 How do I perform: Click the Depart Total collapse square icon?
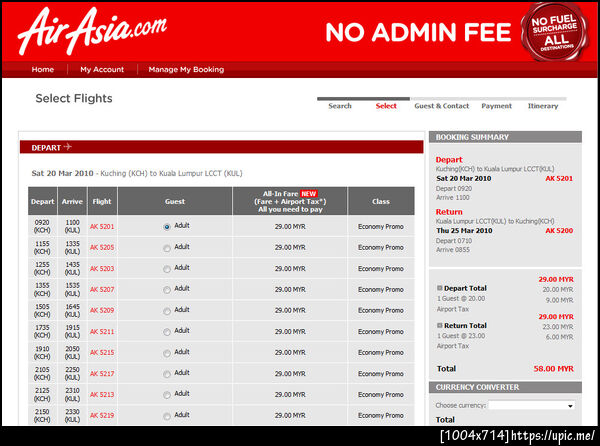pyautogui.click(x=440, y=288)
